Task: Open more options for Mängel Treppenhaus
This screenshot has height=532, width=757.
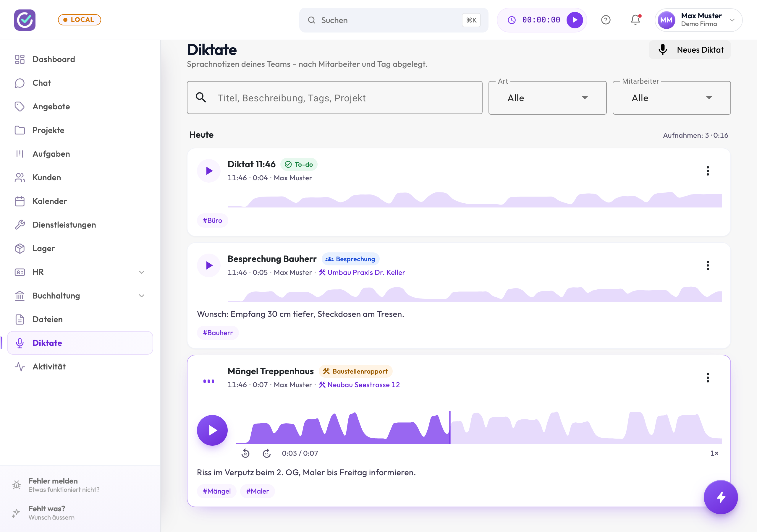Action: point(708,378)
